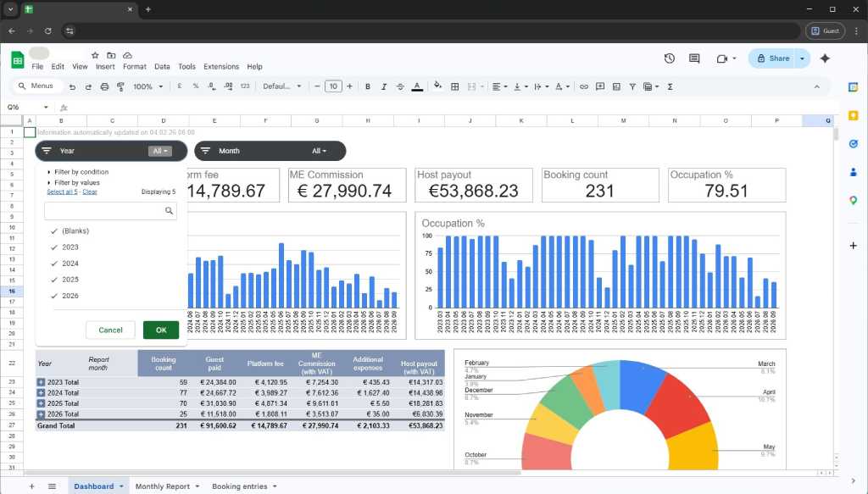
Task: Apply italic formatting
Action: pyautogui.click(x=384, y=86)
